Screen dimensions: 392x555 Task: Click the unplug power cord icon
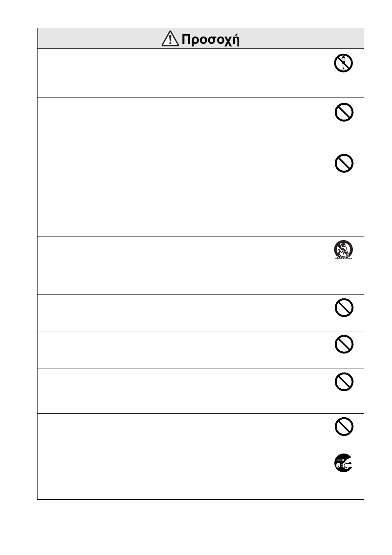pyautogui.click(x=344, y=463)
